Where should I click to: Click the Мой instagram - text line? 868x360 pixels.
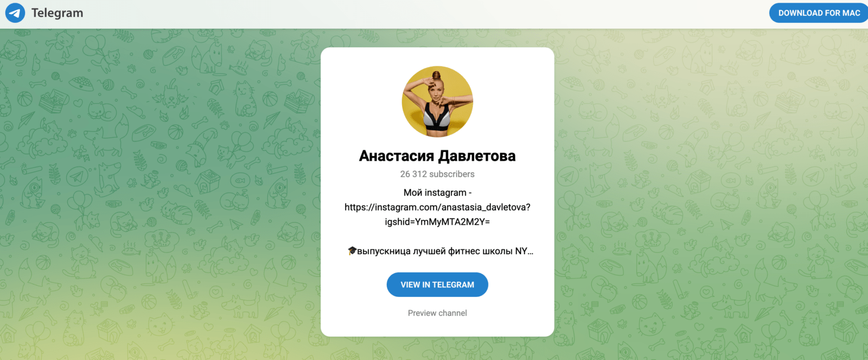437,193
